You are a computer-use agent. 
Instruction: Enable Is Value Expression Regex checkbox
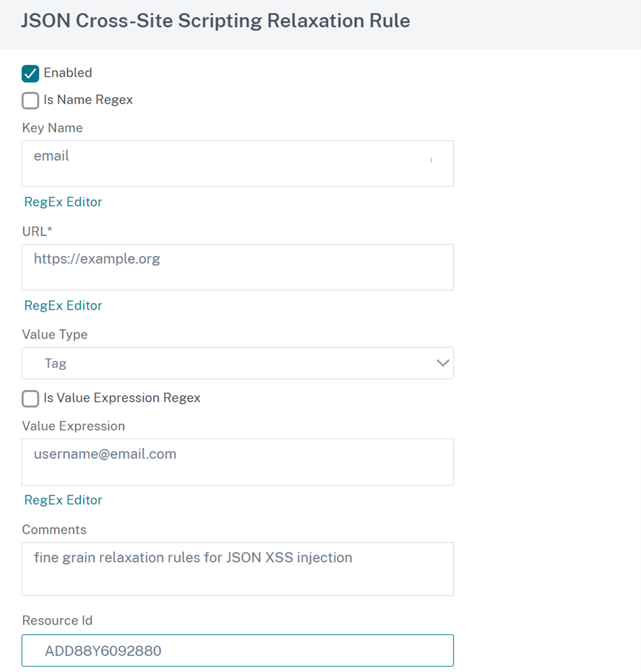(30, 399)
